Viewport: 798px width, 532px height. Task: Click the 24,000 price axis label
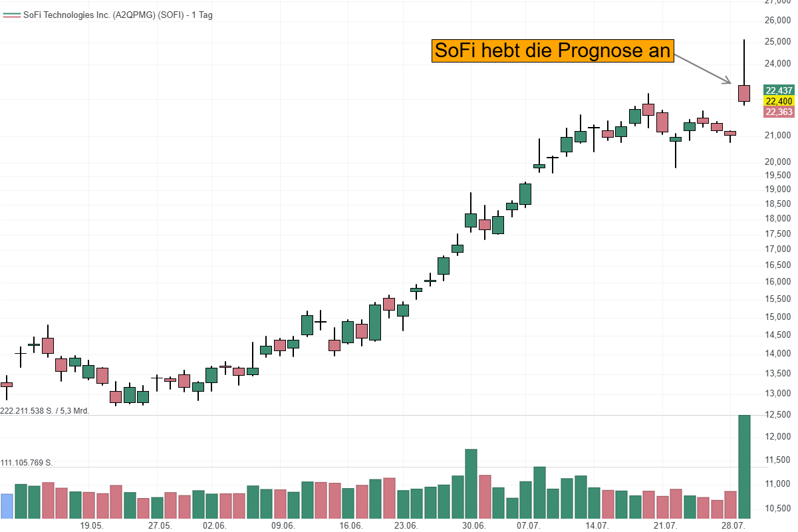coord(778,65)
